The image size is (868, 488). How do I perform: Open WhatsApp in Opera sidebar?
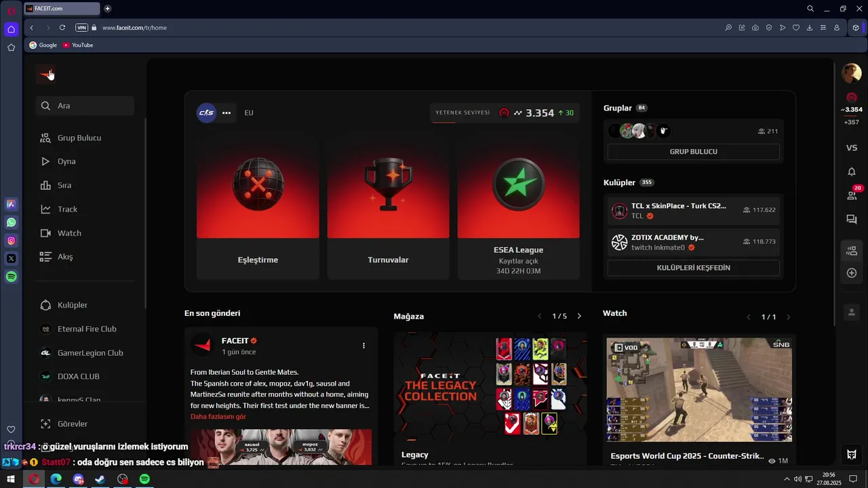pos(12,222)
